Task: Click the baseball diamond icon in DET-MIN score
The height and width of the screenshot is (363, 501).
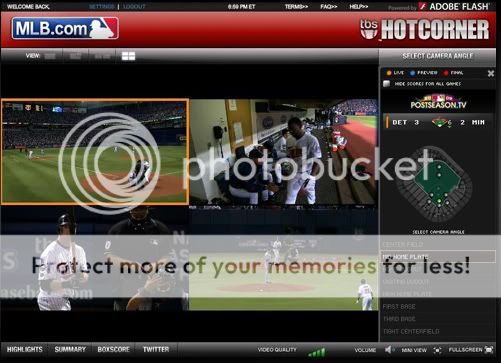Action: [439, 122]
